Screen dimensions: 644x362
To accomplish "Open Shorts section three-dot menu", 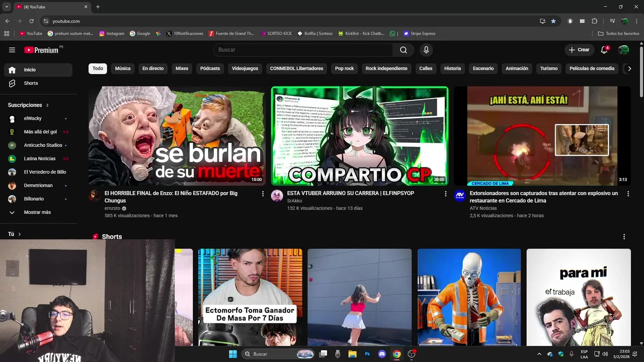I will click(x=624, y=237).
